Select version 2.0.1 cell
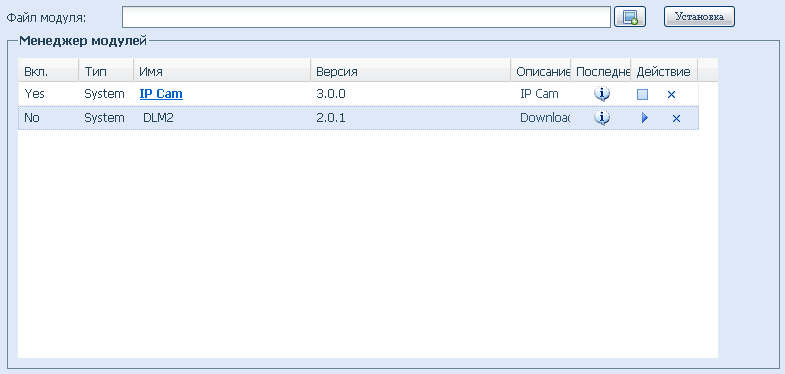Screen dimensions: 785x374 click(x=411, y=118)
